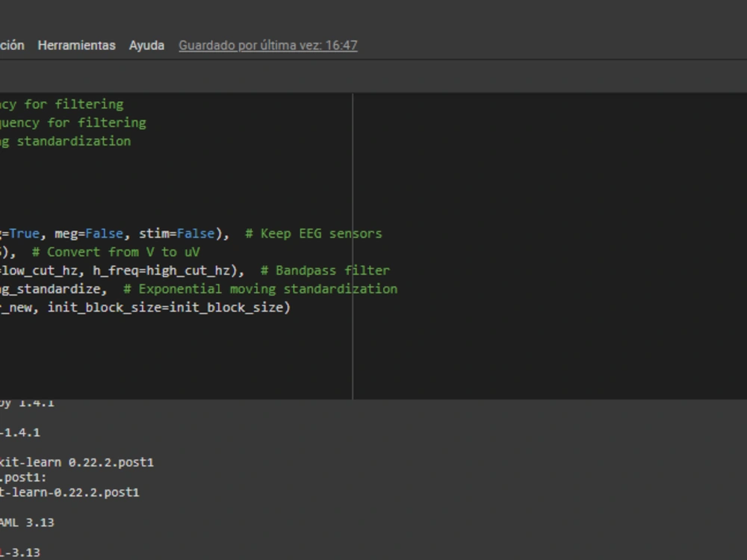Click the 'Guardado por última vez: 16:47' link
Image resolution: width=747 pixels, height=560 pixels.
point(267,46)
